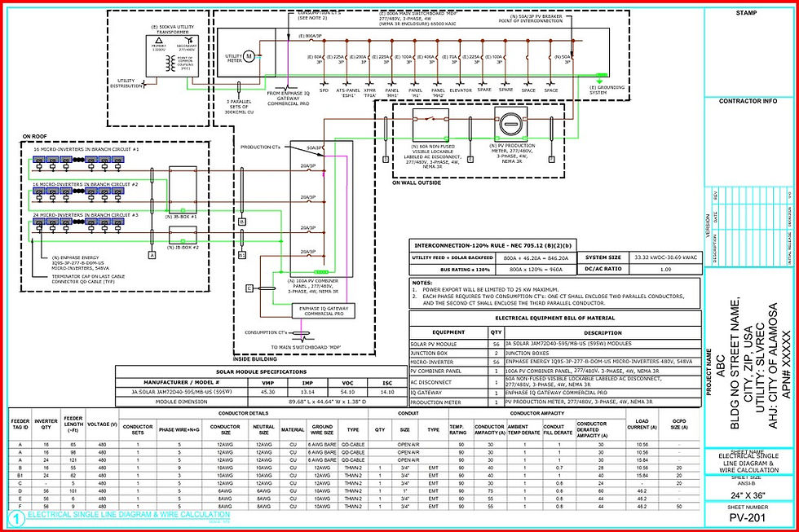Screen dimensions: 799x532
Task: Click the 100A PV combiner panel enclosure
Action: (x=321, y=209)
